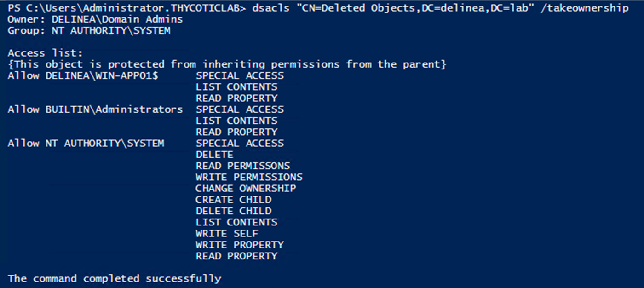Click the Group: NT AUTHORITY\SYSTEM line

tap(89, 31)
